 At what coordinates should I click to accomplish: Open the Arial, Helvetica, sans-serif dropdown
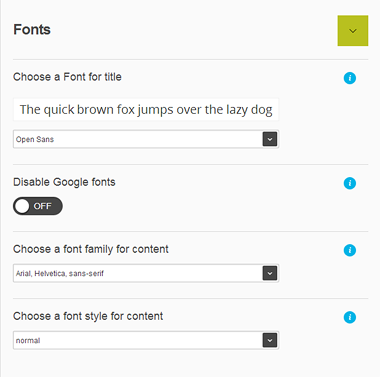(146, 273)
